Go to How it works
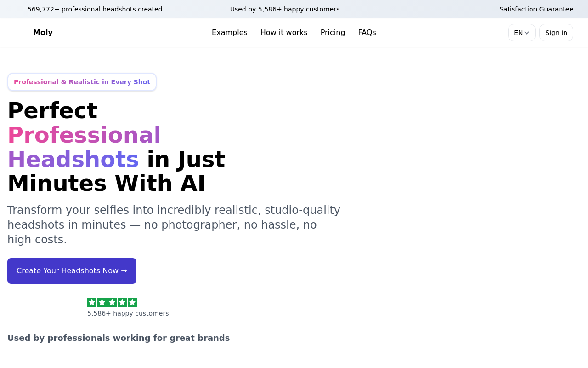 coord(284,33)
